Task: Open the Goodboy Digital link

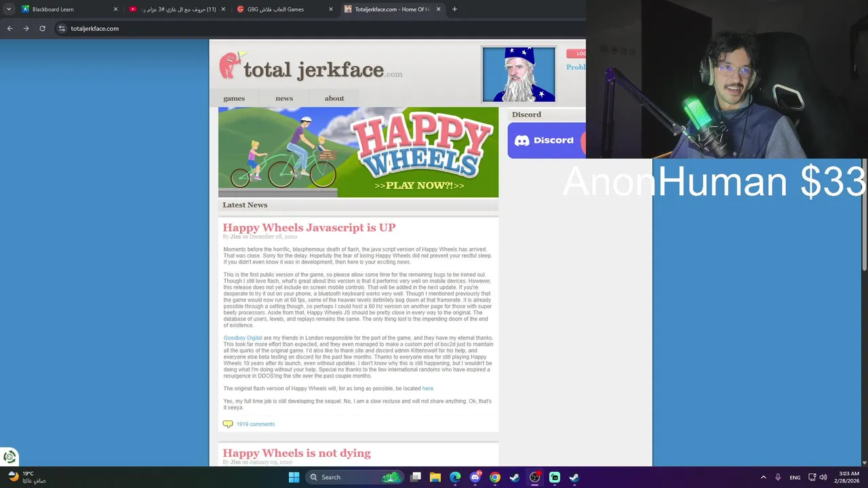Action: 243,338
